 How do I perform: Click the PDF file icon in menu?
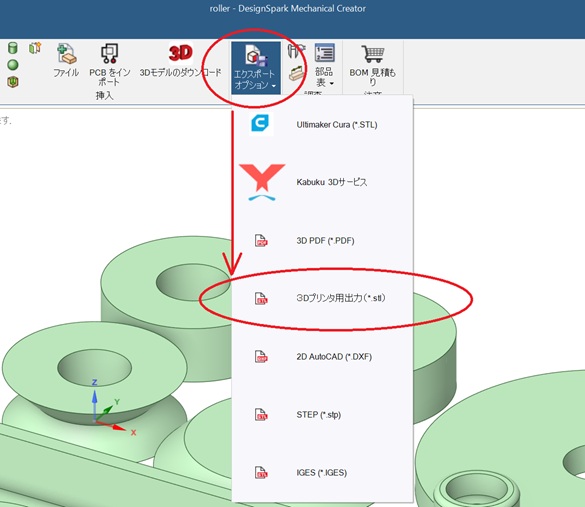pos(261,241)
